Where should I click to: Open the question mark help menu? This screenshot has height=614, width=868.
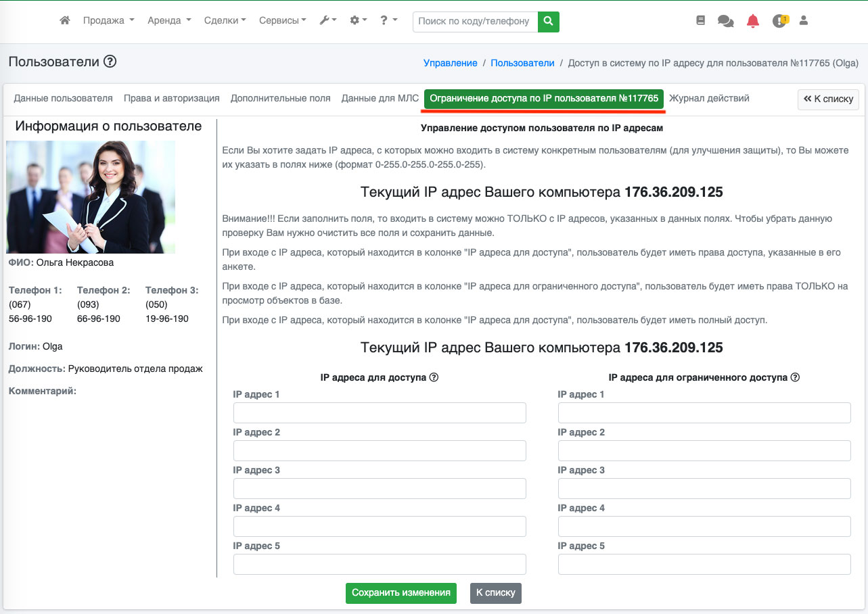pos(389,21)
